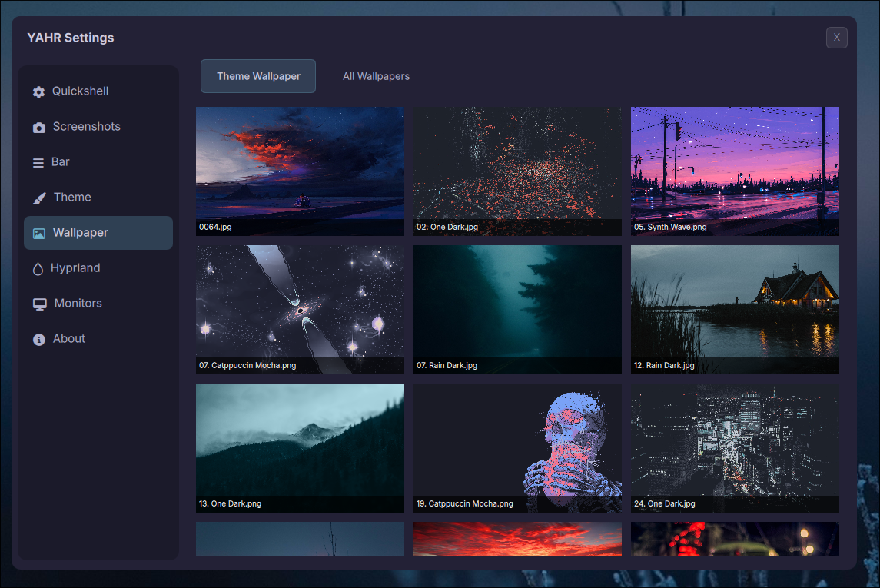Click the Monitors display icon

[40, 304]
